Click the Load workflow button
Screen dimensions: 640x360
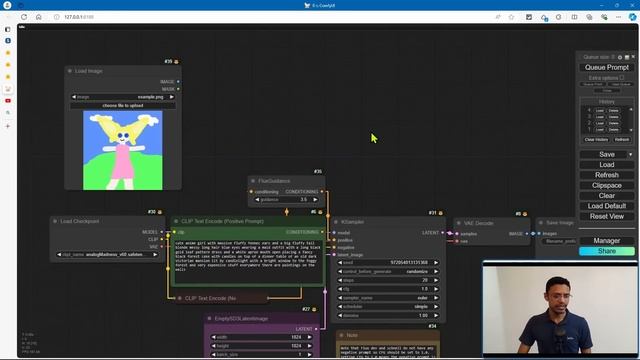[x=607, y=164]
